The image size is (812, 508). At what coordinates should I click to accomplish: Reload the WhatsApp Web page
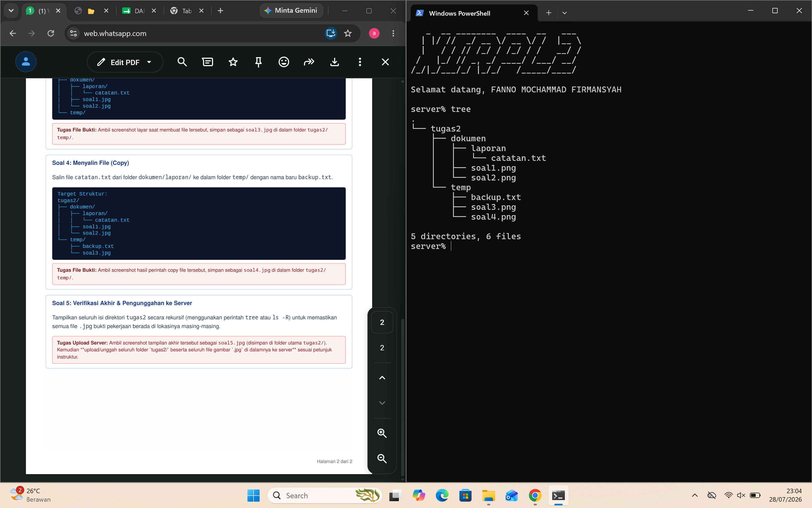point(51,33)
